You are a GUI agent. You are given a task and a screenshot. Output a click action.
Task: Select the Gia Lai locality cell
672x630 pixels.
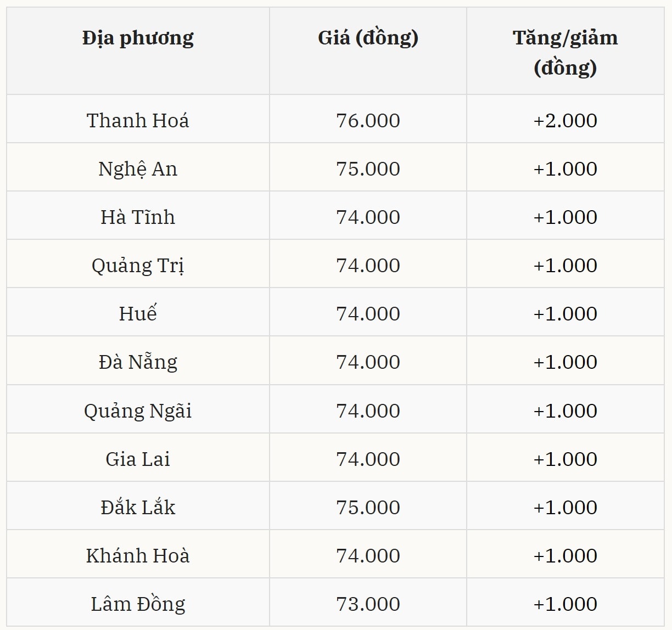138,459
